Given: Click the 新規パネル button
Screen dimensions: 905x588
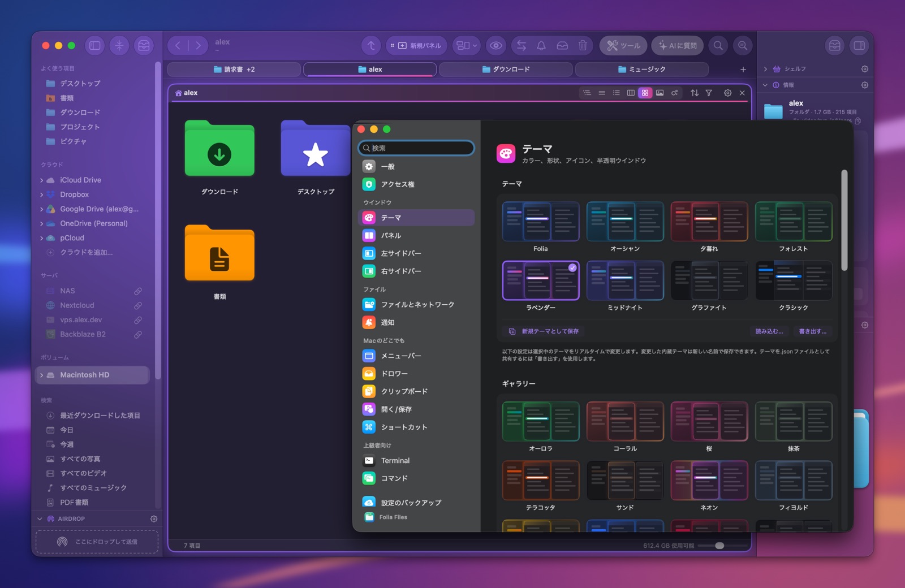Looking at the screenshot, I should coord(416,46).
